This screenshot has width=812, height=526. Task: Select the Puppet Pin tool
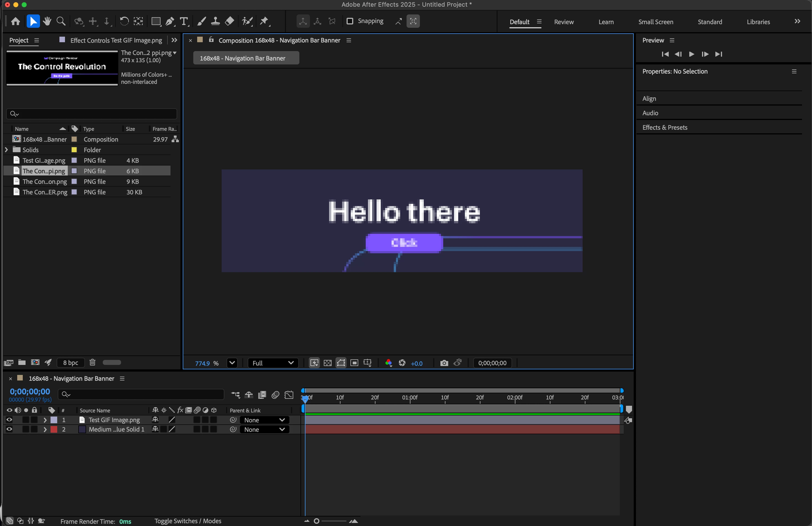click(264, 21)
